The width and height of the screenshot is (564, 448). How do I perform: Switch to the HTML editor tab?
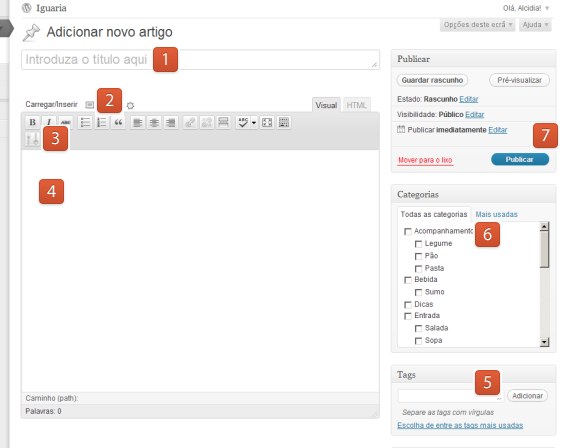point(356,105)
